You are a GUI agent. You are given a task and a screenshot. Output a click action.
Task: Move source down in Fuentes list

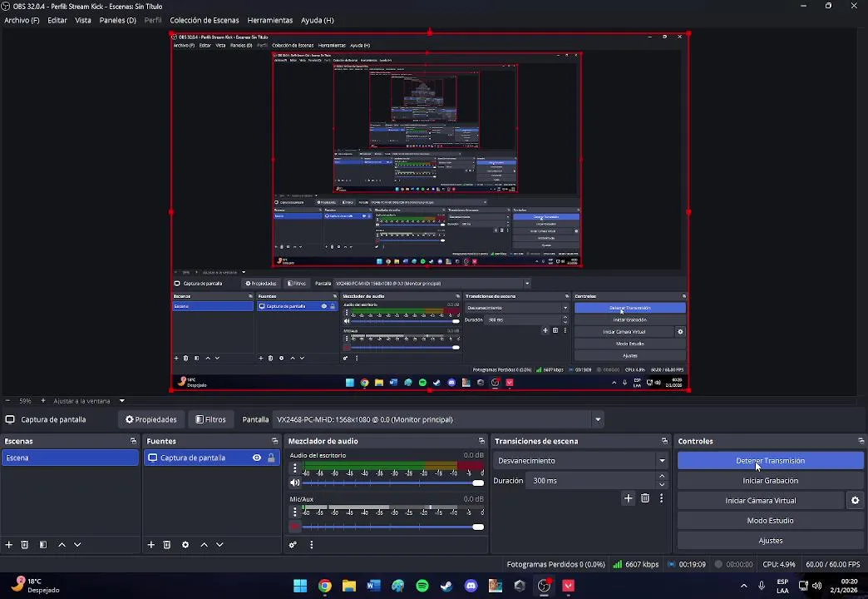219,545
